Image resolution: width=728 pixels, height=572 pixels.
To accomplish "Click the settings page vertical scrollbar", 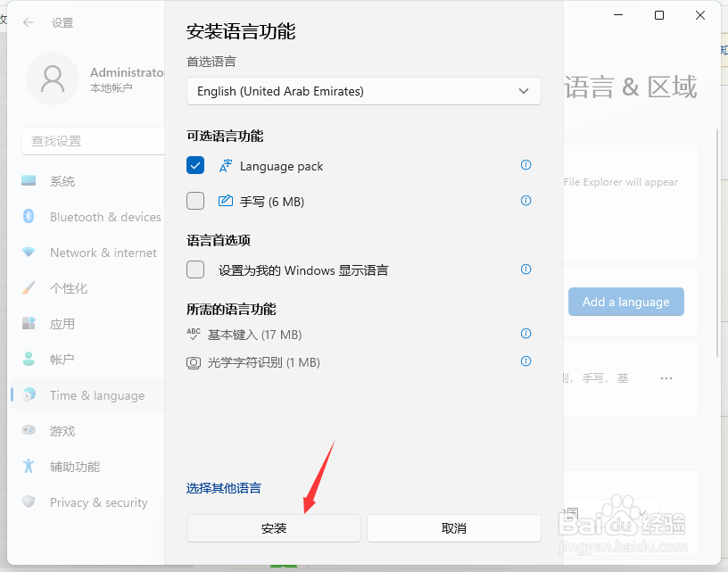I will 718,242.
